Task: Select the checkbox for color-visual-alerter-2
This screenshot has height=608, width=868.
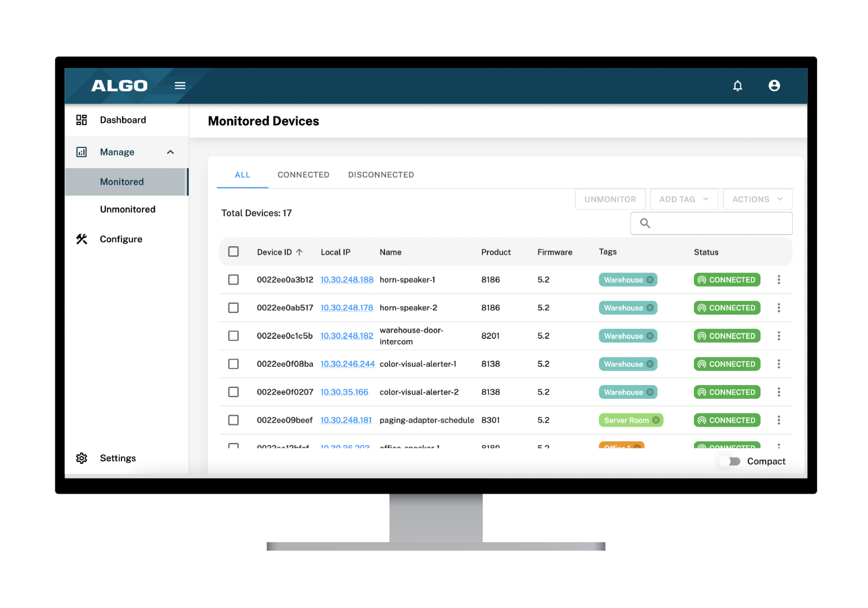Action: tap(234, 392)
